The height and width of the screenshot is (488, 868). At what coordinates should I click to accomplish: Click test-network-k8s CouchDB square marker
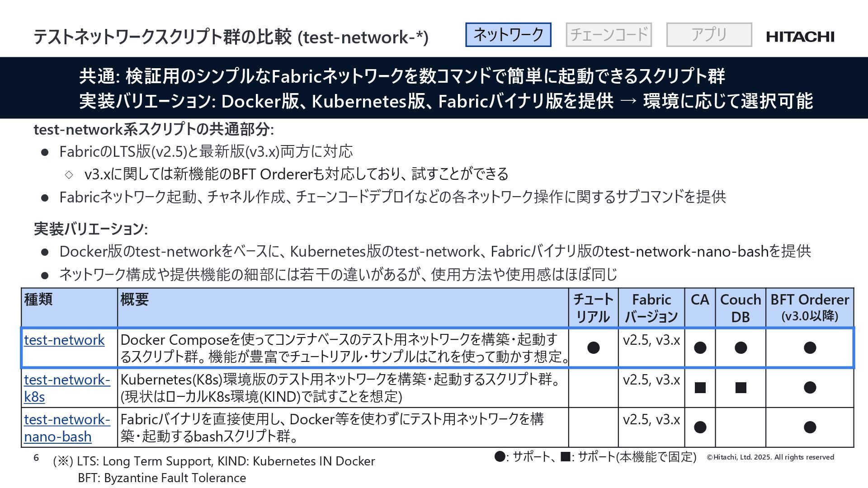pyautogui.click(x=741, y=387)
